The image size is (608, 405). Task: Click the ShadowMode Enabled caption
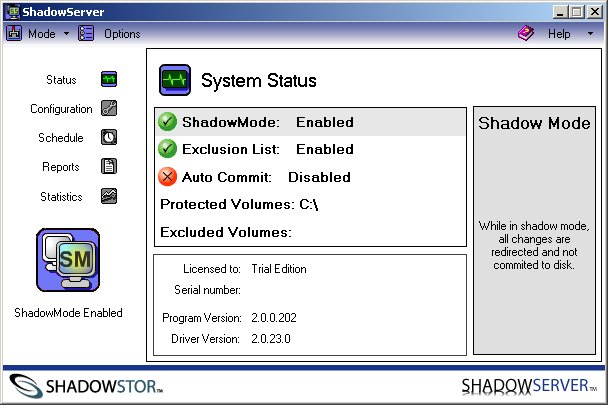pyautogui.click(x=68, y=313)
